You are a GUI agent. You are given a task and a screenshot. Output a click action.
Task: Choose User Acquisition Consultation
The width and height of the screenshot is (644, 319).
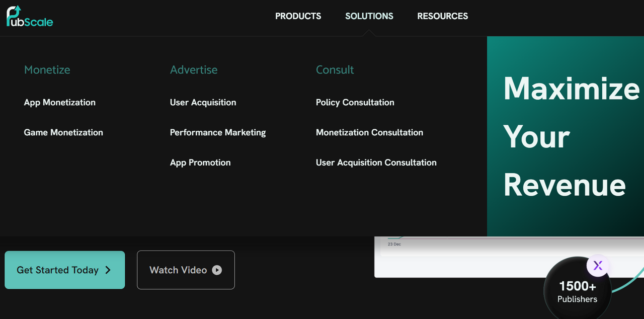point(376,163)
